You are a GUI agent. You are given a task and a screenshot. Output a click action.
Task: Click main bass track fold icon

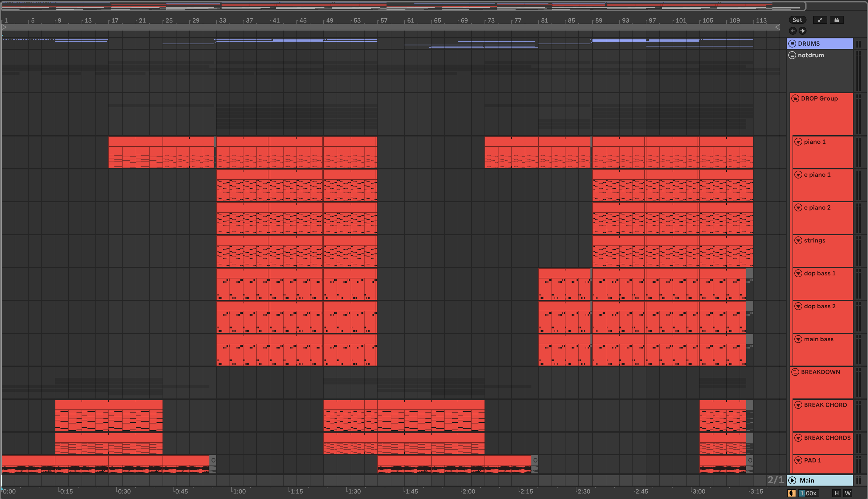point(798,339)
